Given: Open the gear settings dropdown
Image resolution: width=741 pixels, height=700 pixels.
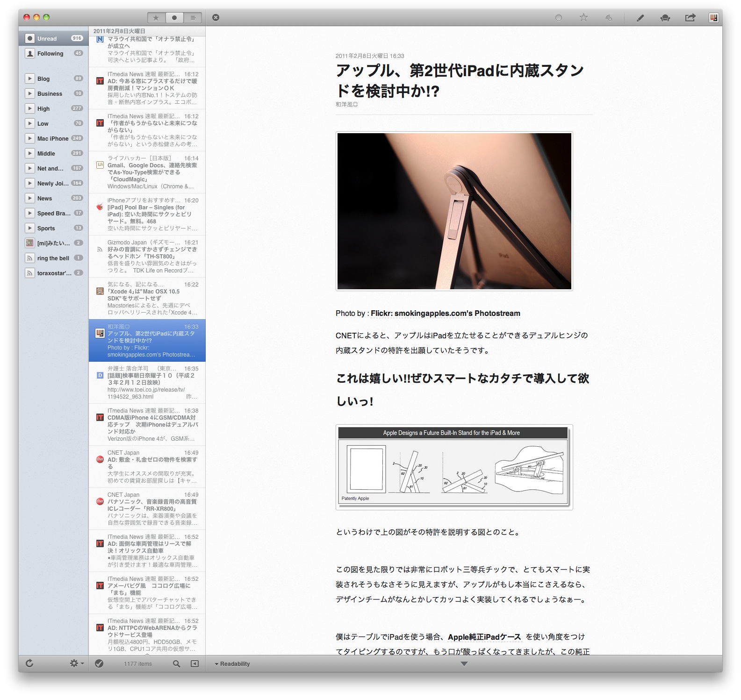Looking at the screenshot, I should click(76, 664).
